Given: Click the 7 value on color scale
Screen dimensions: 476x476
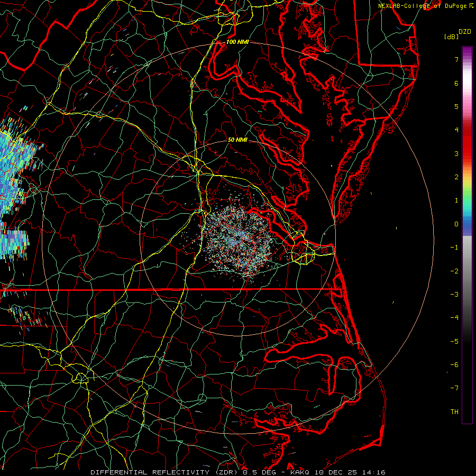Looking at the screenshot, I should (456, 59).
